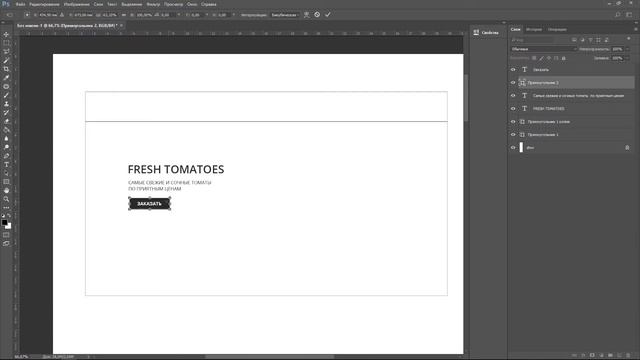
Task: Switch to the История tab
Action: click(x=534, y=29)
